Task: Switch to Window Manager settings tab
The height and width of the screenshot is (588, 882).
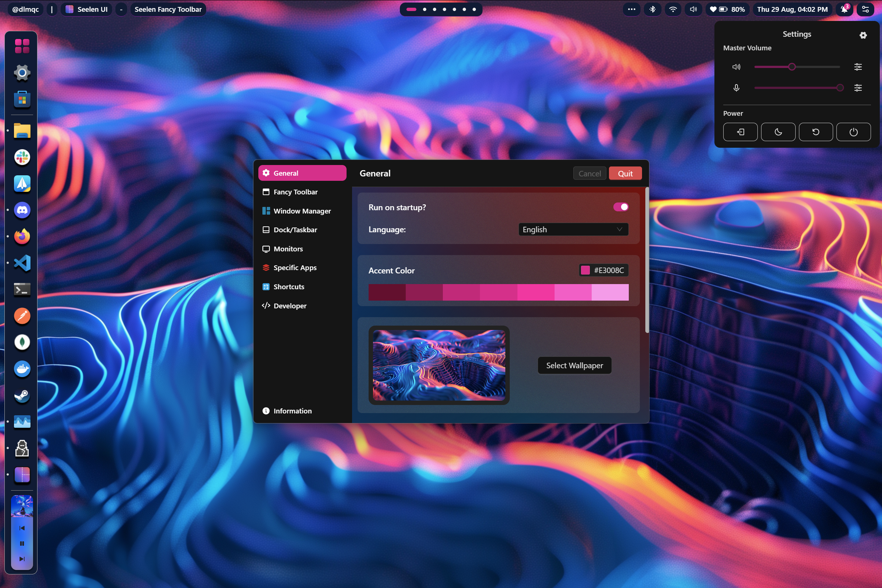Action: (x=302, y=211)
